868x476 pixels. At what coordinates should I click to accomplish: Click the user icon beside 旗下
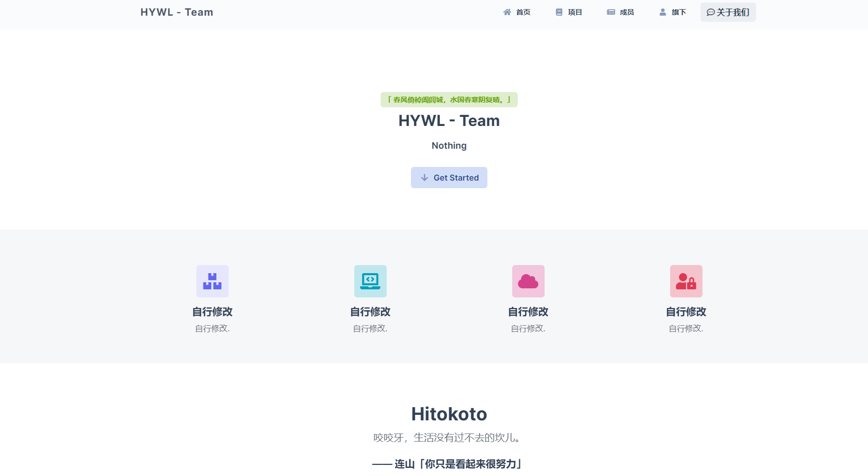click(663, 12)
